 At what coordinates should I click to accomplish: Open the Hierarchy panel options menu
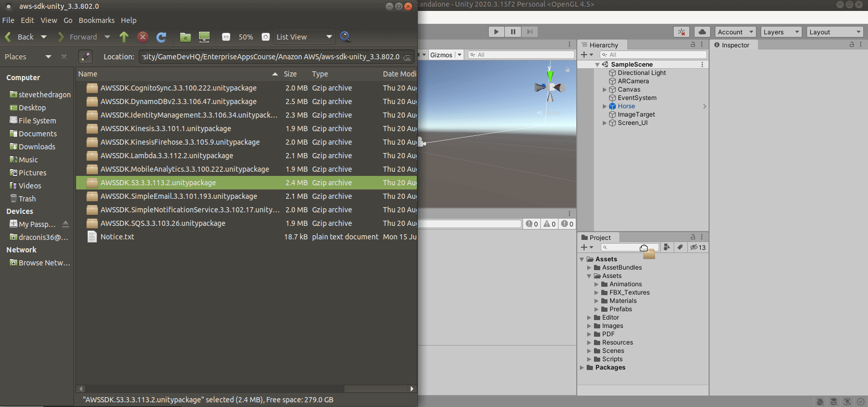pos(702,45)
